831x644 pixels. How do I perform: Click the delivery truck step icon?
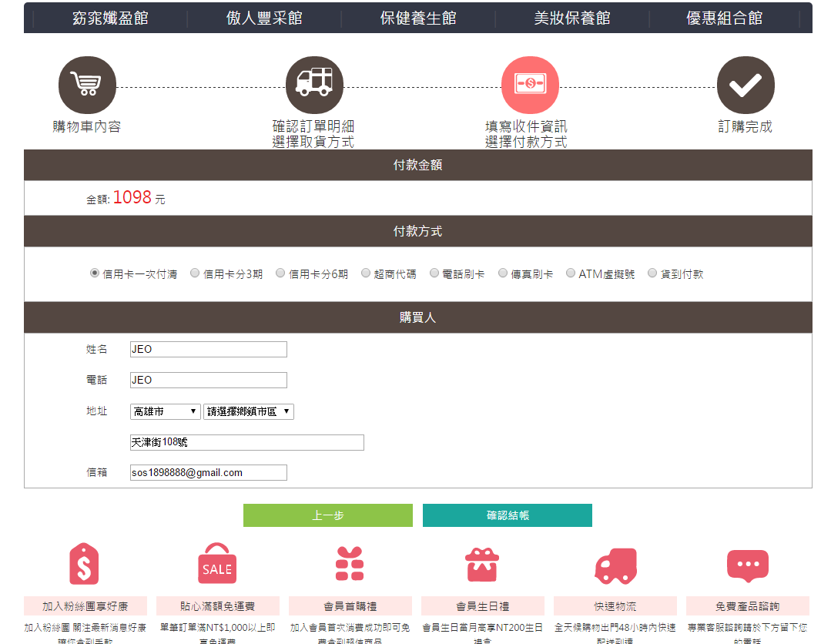coord(314,86)
